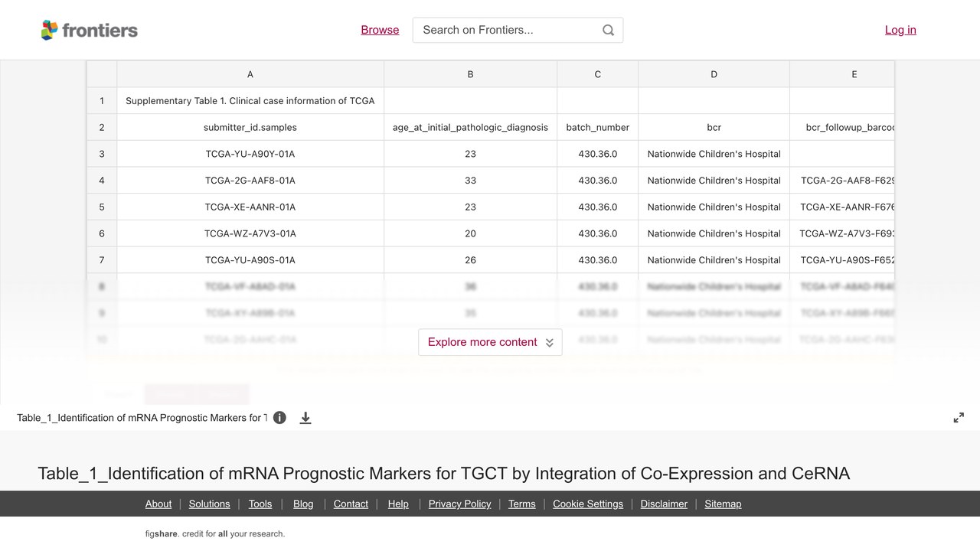Select column B header
This screenshot has height=551, width=980.
[470, 74]
